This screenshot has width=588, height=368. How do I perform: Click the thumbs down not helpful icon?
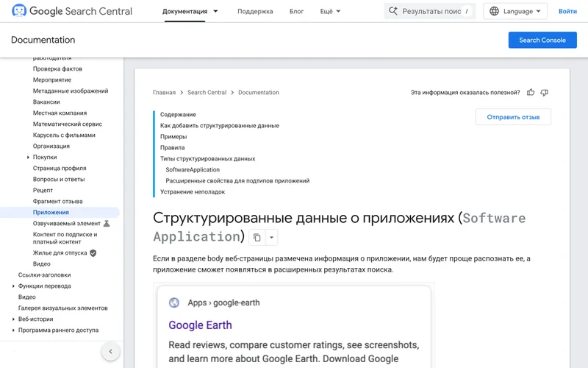pos(544,93)
